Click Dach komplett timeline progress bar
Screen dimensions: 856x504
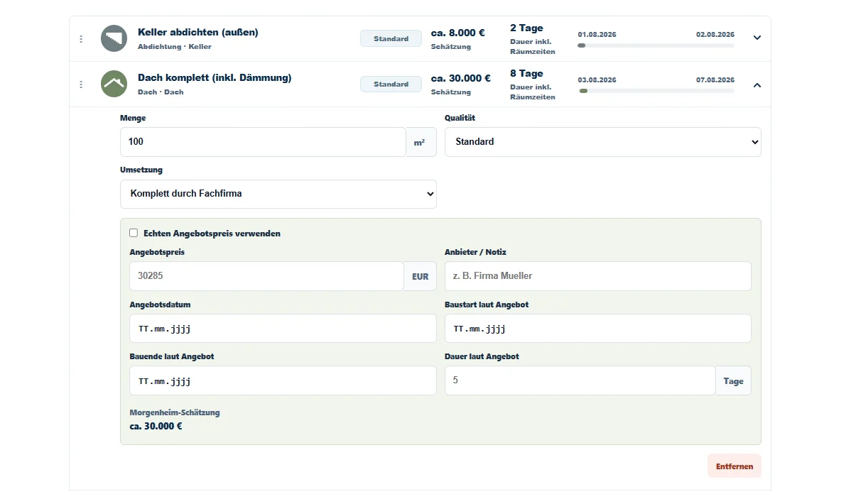656,91
